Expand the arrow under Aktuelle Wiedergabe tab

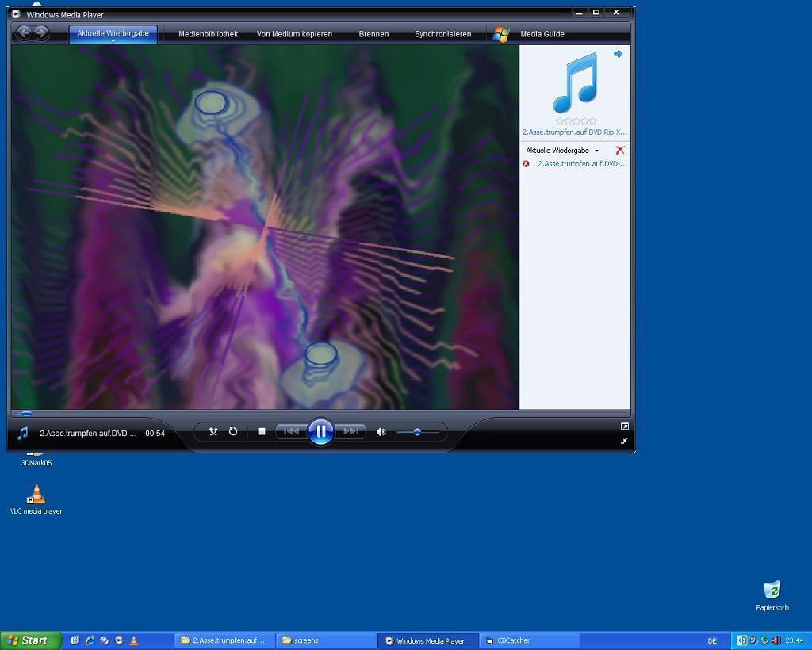pyautogui.click(x=113, y=41)
